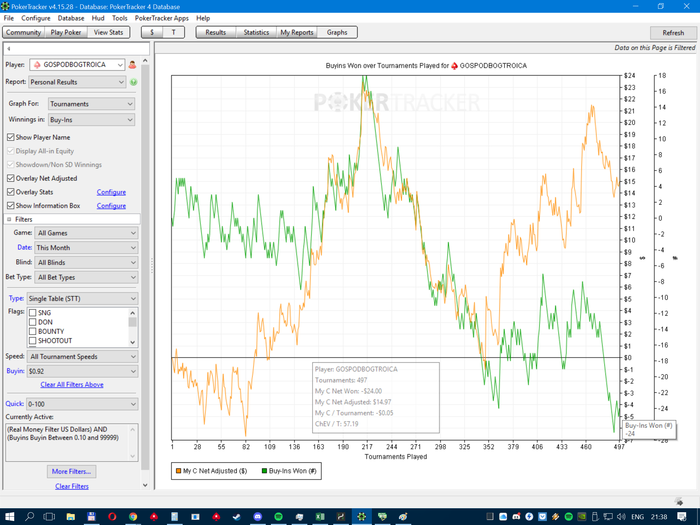This screenshot has width=700, height=525.
Task: Click the volume speaker tray icon
Action: pos(621,517)
